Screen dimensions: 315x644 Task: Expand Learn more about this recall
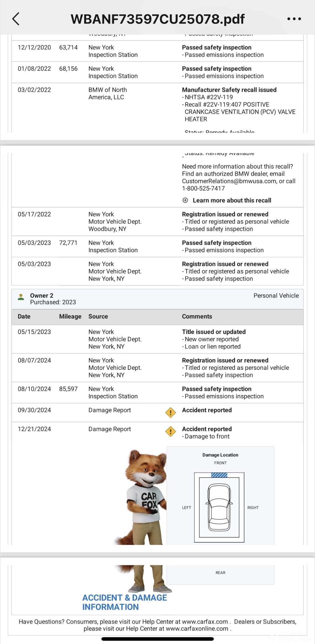click(x=232, y=200)
